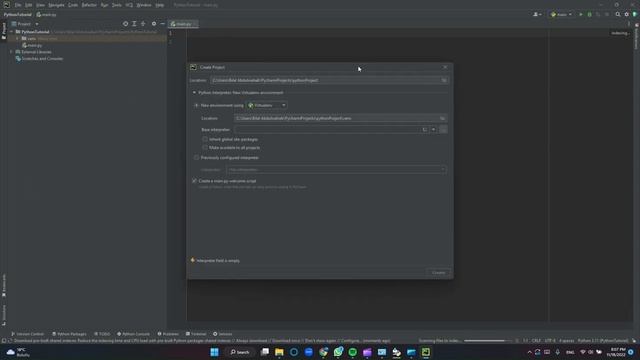Click CRLF line separator in status bar
640x360 pixels.
[x=536, y=340]
